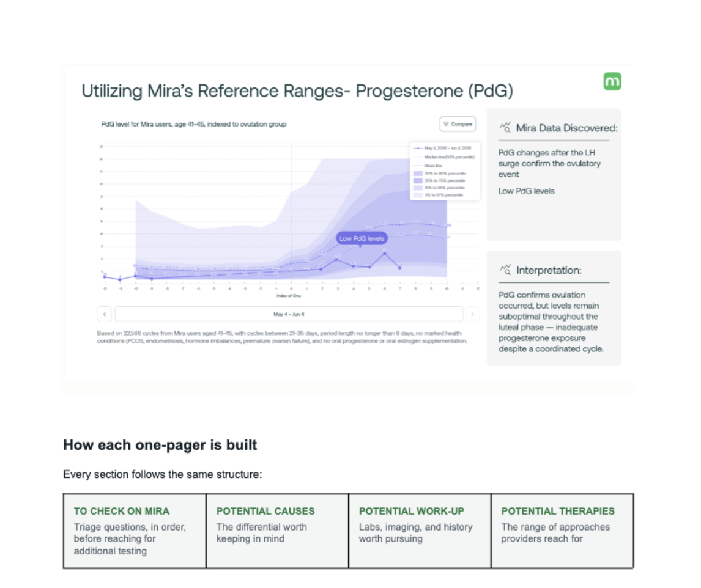The width and height of the screenshot is (701, 588).
Task: Click the 'POTENTIAL WORK-UP' table heading
Action: click(411, 511)
